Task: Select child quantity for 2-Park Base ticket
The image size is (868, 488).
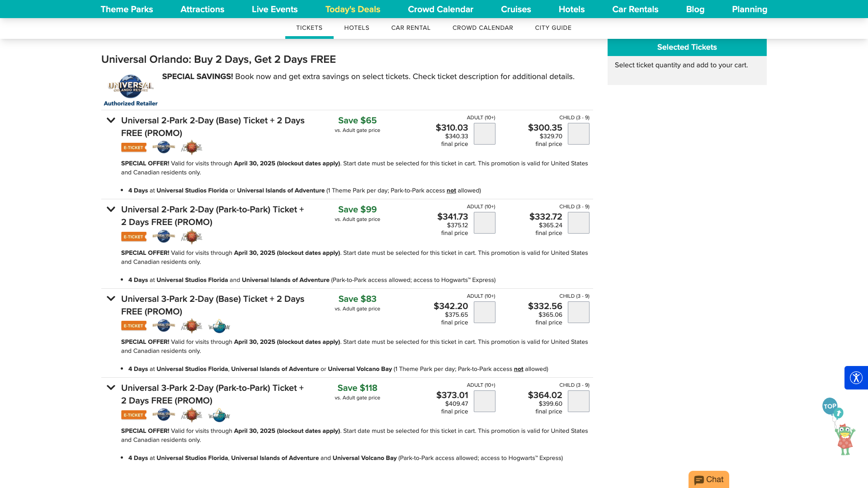Action: (579, 134)
